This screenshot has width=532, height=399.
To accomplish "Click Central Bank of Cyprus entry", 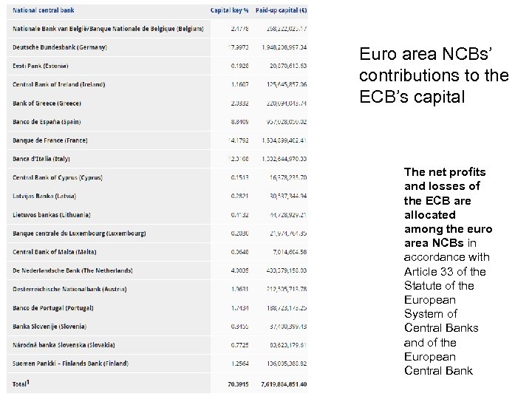I will (x=58, y=177).
